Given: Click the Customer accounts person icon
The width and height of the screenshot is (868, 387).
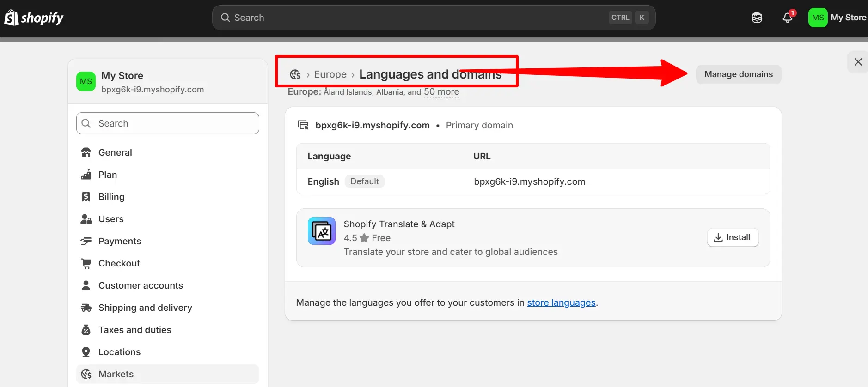Looking at the screenshot, I should point(86,285).
